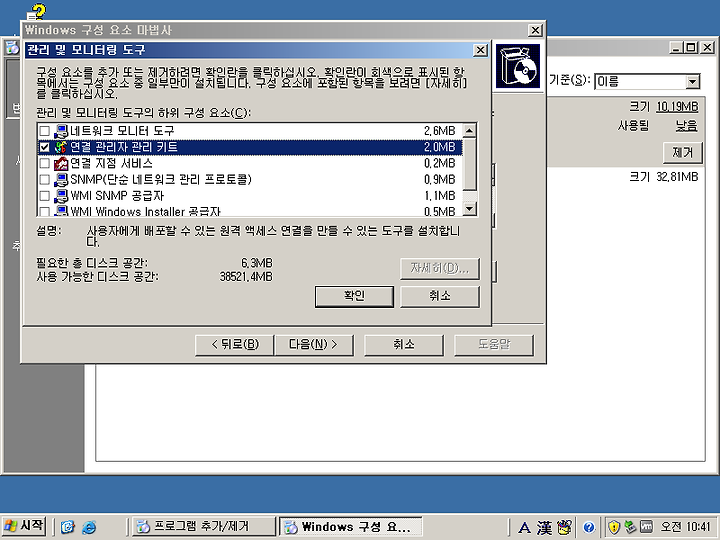Click the language bar help icon

589,528
